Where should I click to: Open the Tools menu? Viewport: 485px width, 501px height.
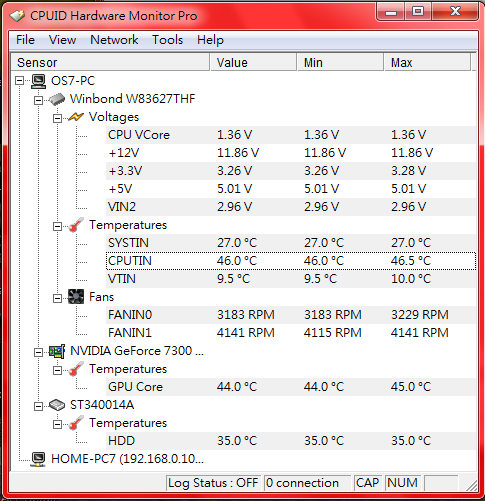click(167, 40)
